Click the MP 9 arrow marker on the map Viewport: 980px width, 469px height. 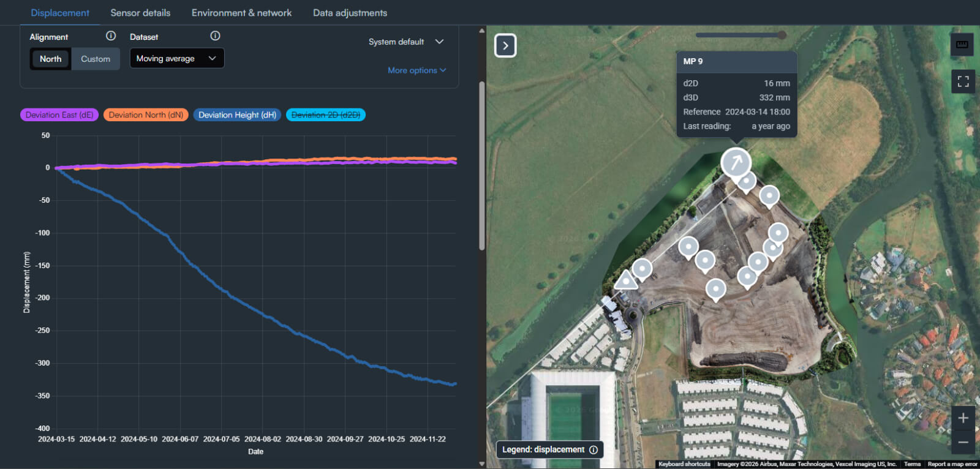coord(736,162)
